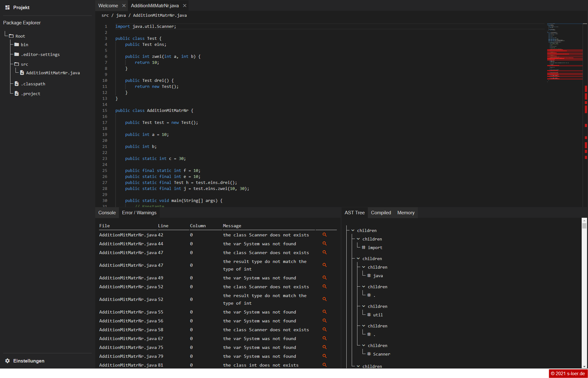Click magnifier icon for line 42 error
The image size is (588, 378).
[325, 235]
